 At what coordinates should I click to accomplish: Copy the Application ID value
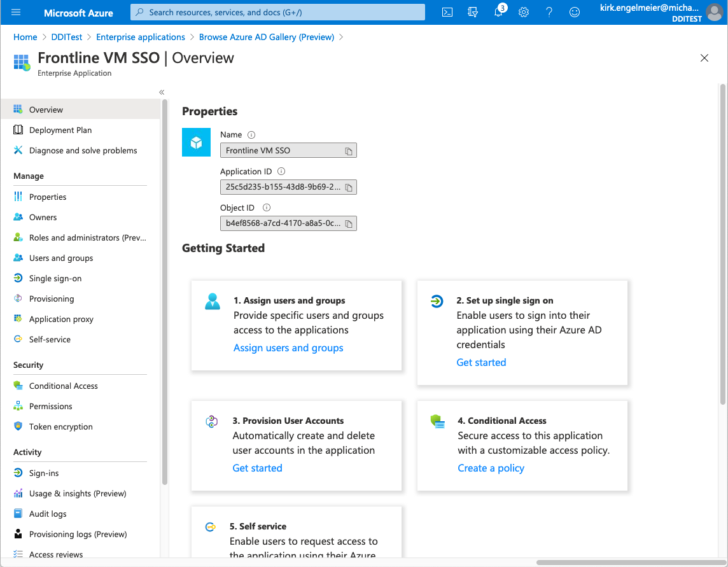(348, 186)
